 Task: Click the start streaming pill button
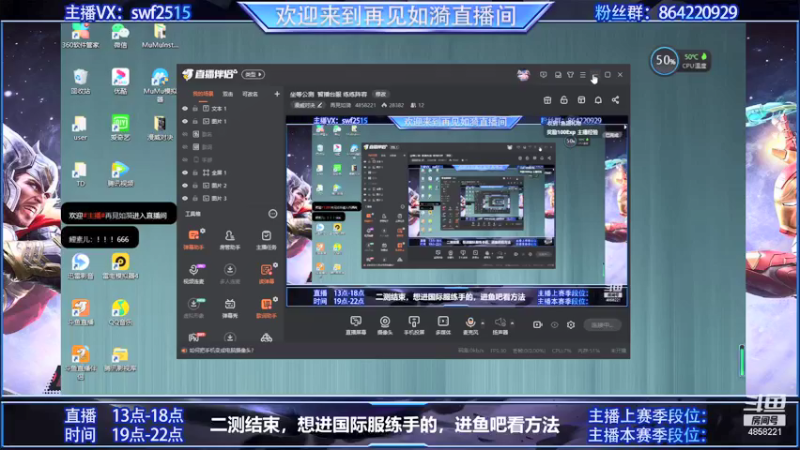[x=602, y=324]
